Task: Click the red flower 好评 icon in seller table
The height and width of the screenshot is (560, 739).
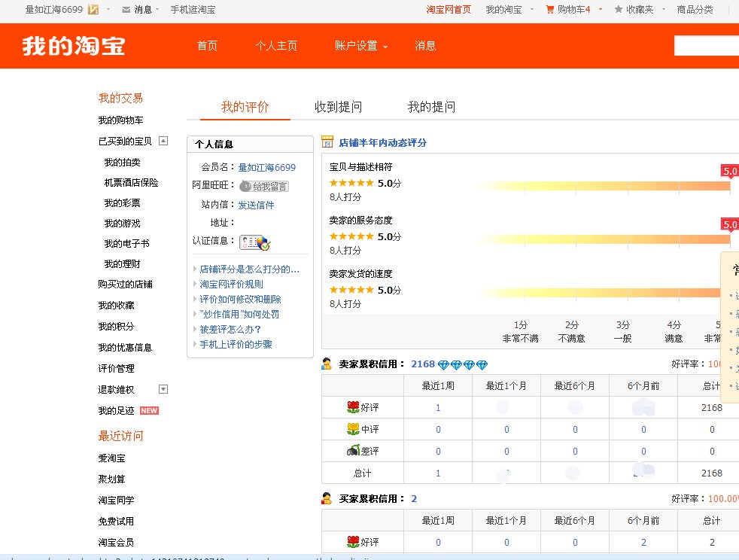Action: coord(354,407)
